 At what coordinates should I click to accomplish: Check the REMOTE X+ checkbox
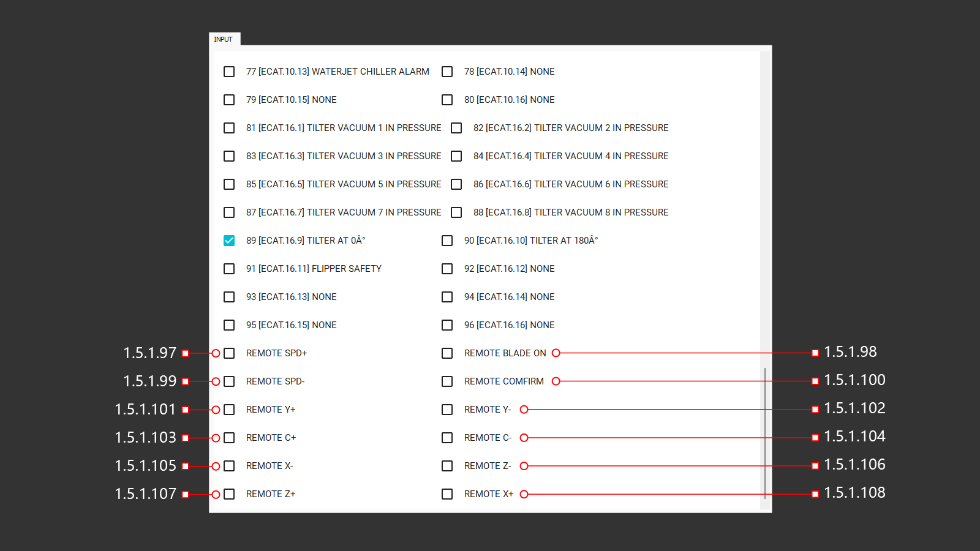[447, 494]
